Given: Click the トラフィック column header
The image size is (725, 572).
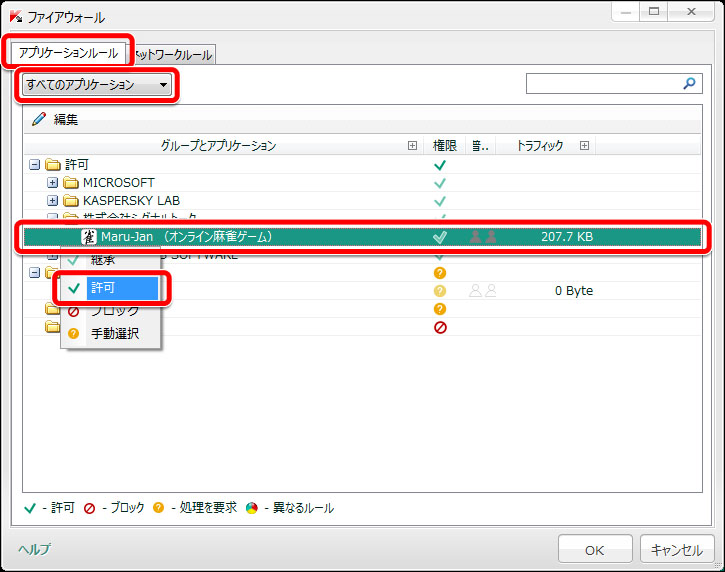Looking at the screenshot, I should 539,146.
